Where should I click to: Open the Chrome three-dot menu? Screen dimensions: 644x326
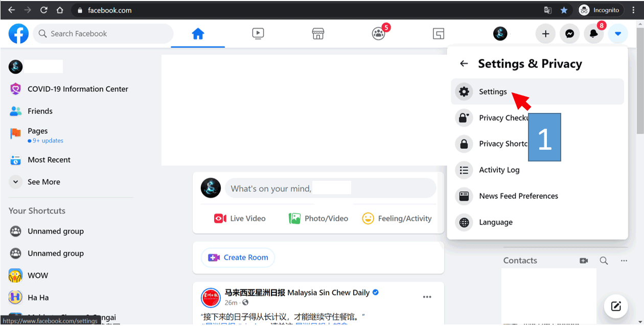point(634,10)
